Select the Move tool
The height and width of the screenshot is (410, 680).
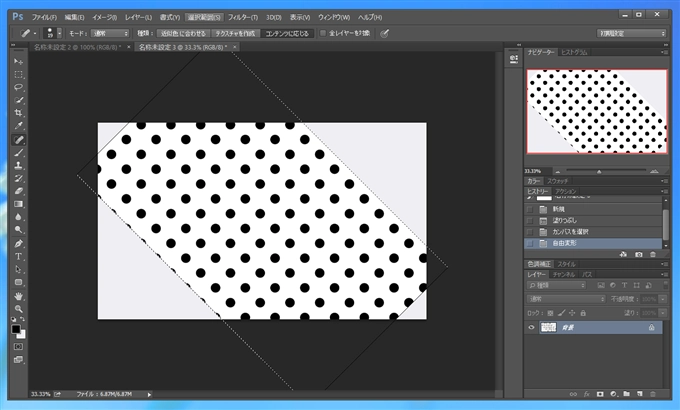18,62
